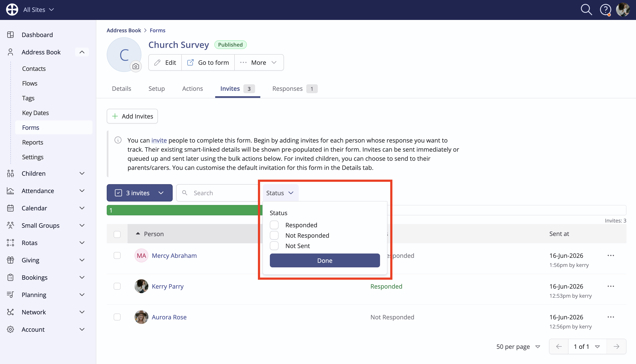
Task: Select the Kerry Parry row checkbox
Action: [117, 286]
